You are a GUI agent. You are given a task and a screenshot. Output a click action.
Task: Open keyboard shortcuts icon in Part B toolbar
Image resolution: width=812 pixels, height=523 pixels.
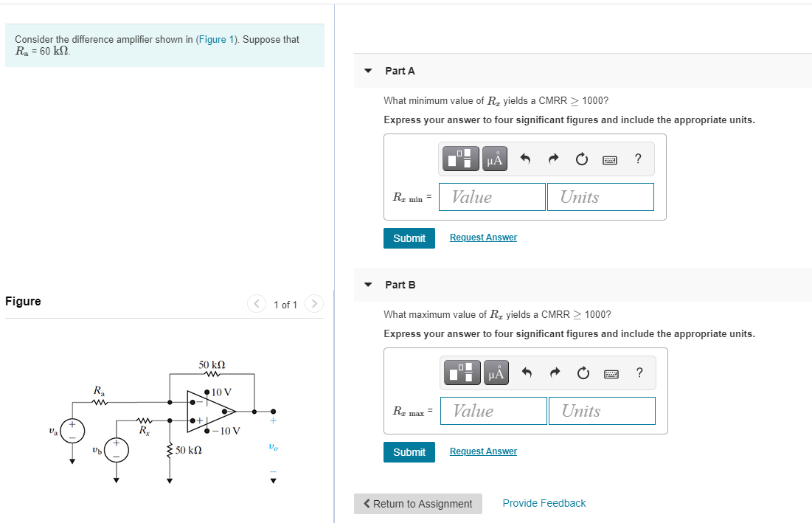click(611, 373)
